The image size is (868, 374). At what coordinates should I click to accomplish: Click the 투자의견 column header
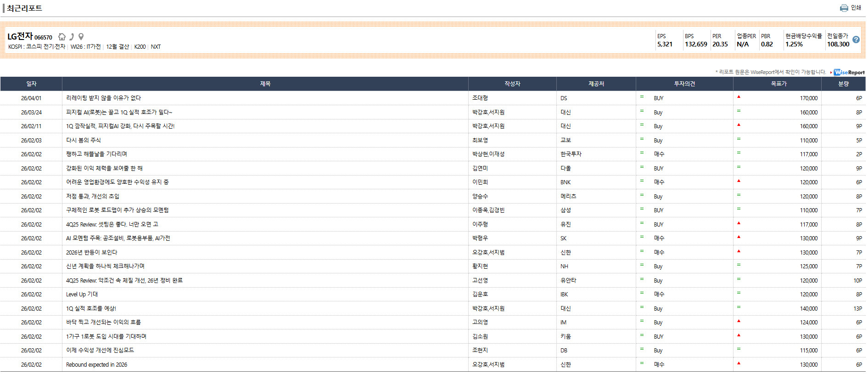pos(684,84)
